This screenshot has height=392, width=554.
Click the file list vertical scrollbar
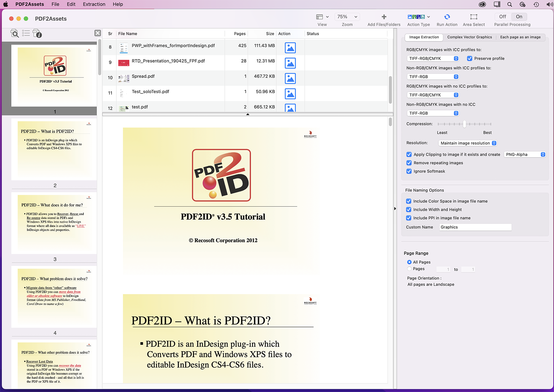(390, 90)
